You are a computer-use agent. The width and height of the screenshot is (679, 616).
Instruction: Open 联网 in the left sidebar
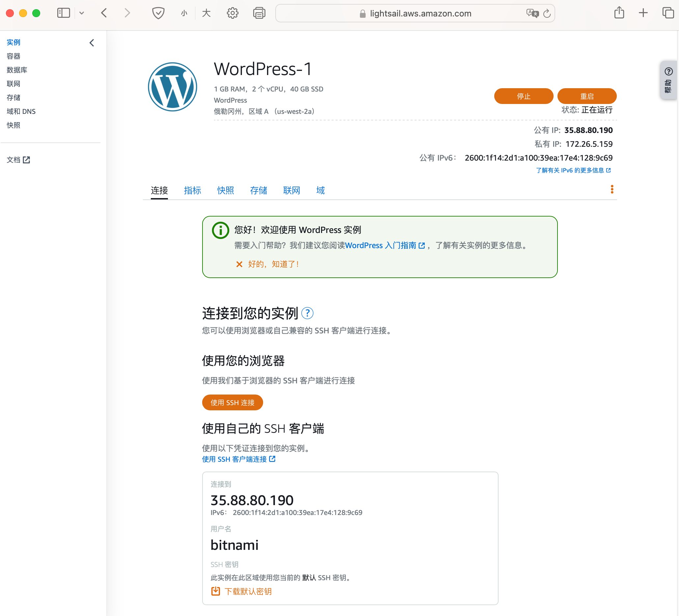(x=14, y=84)
